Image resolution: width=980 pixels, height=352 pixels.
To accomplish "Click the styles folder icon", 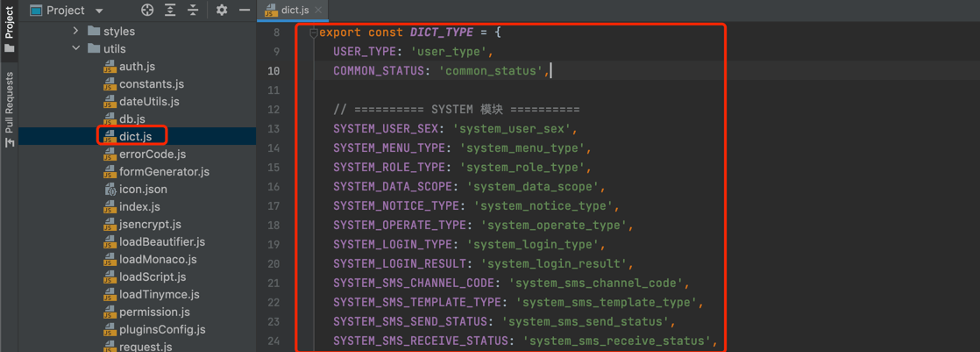I will pos(94,32).
